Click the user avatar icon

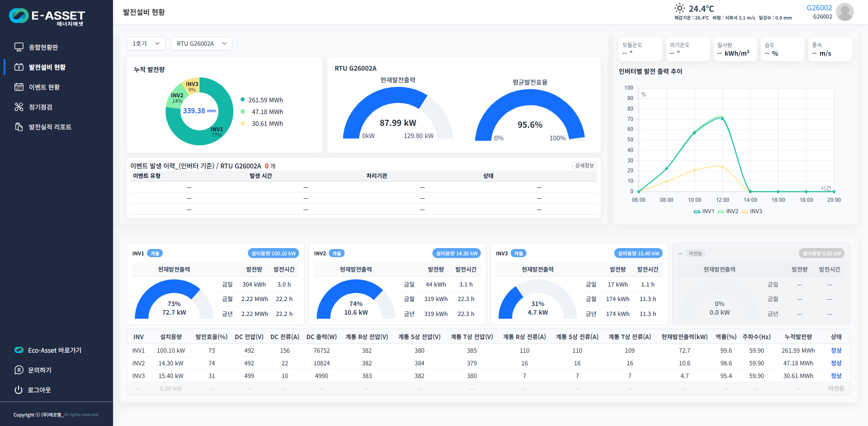pyautogui.click(x=844, y=11)
